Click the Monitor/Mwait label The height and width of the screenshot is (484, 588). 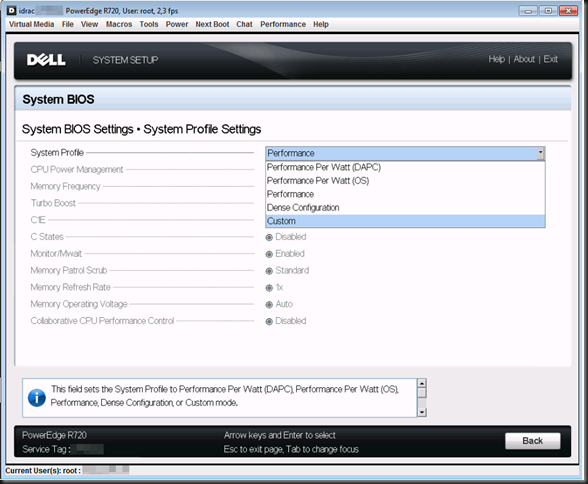(x=56, y=253)
